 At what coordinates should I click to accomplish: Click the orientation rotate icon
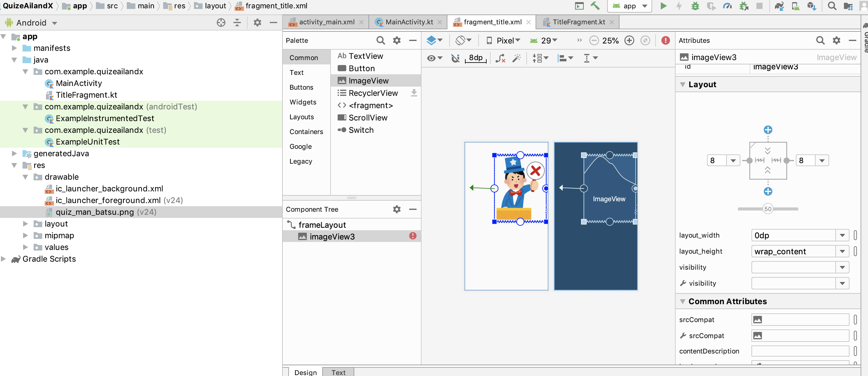pyautogui.click(x=463, y=40)
